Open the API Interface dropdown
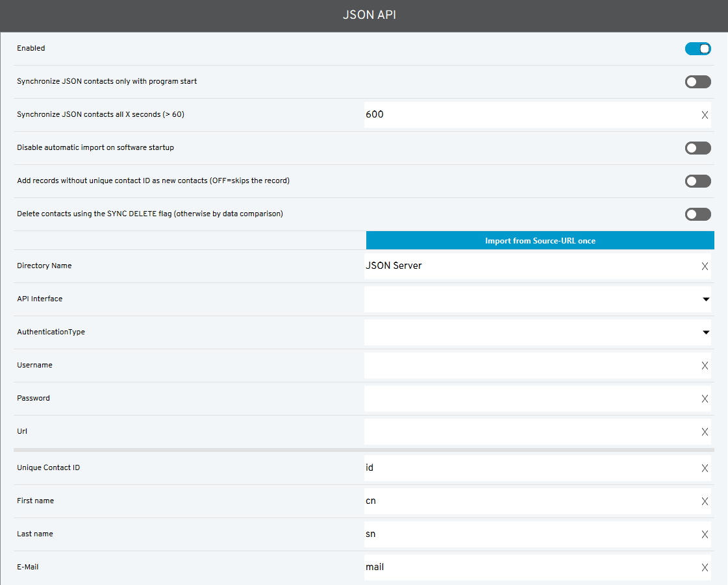Viewport: 728px width, 585px height. [x=536, y=299]
